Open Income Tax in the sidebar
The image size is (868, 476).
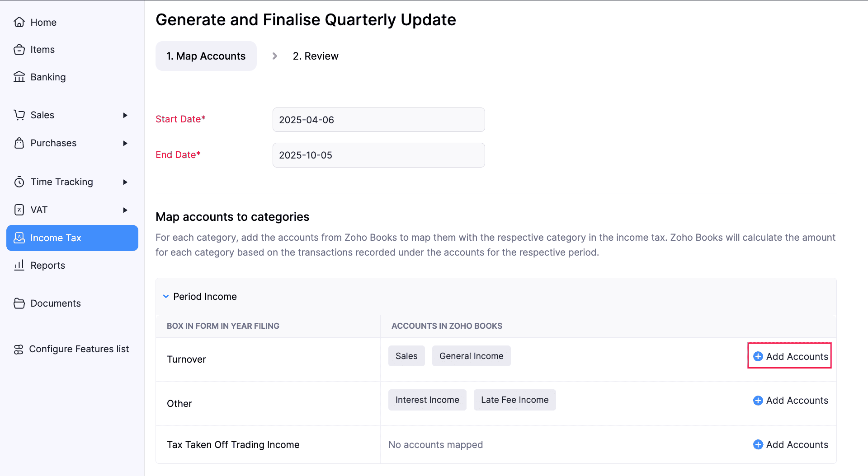pos(72,238)
